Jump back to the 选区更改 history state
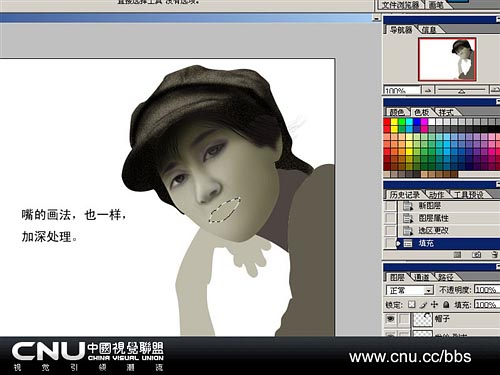 [448, 230]
